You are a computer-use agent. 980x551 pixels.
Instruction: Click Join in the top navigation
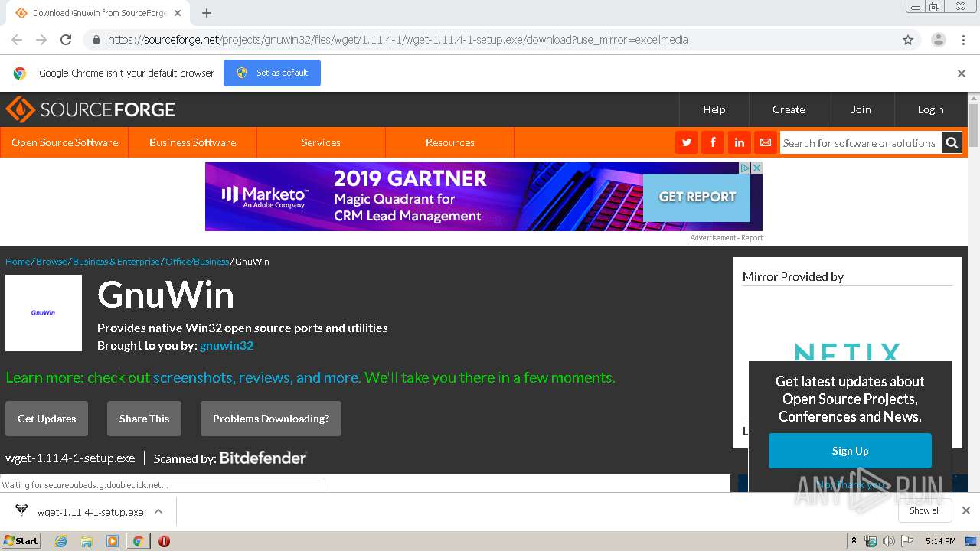861,109
